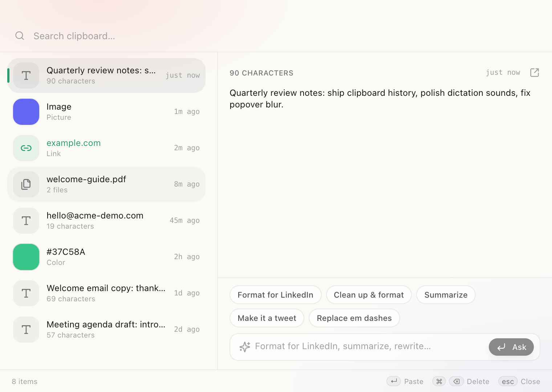This screenshot has height=392, width=552.
Task: Click the search magnifier icon
Action: pyautogui.click(x=20, y=36)
